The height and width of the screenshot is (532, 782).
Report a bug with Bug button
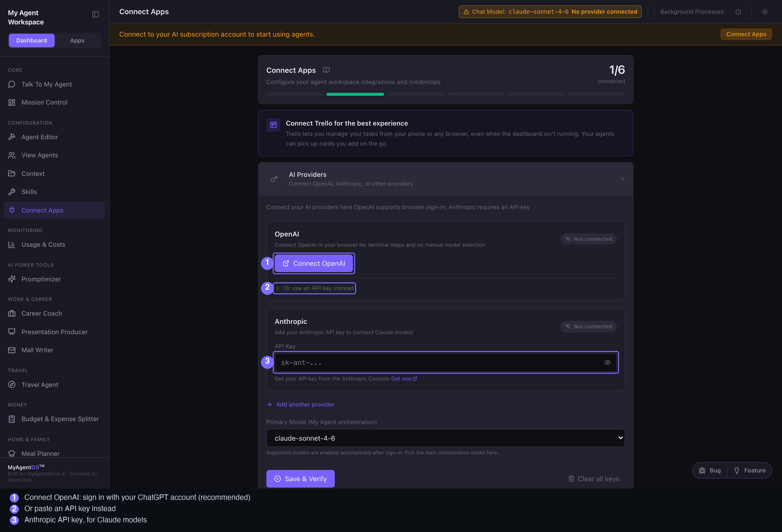710,470
